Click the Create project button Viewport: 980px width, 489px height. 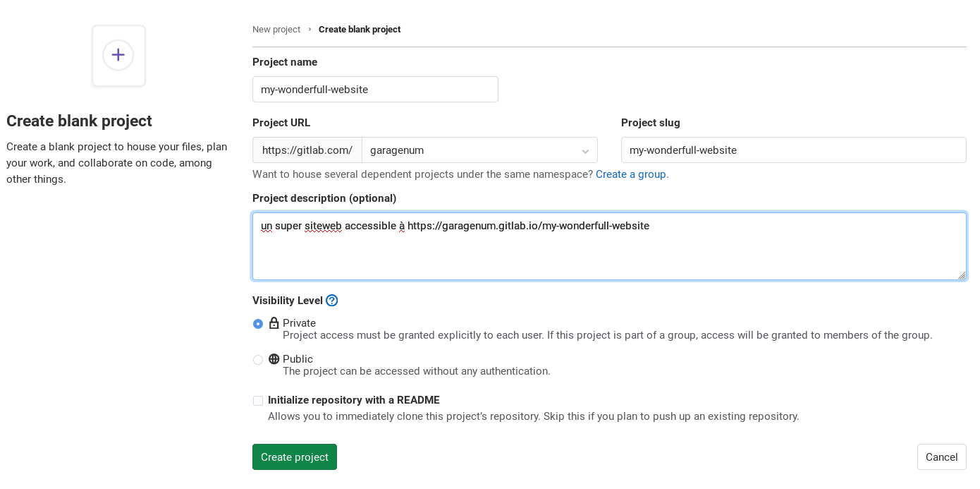tap(295, 457)
